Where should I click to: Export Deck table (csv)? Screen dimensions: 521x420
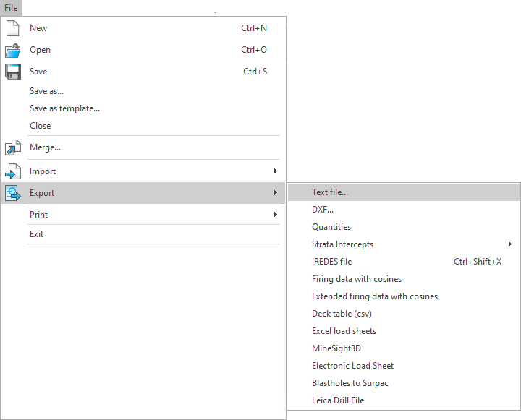coord(403,314)
